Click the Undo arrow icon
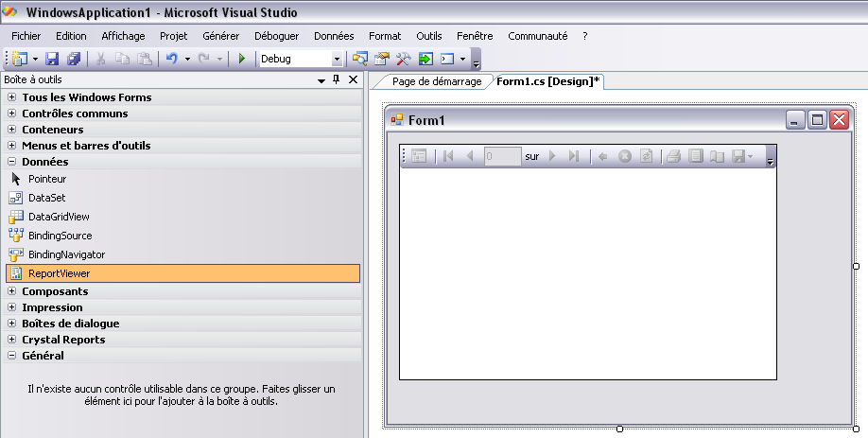The height and width of the screenshot is (438, 868). pos(171,59)
